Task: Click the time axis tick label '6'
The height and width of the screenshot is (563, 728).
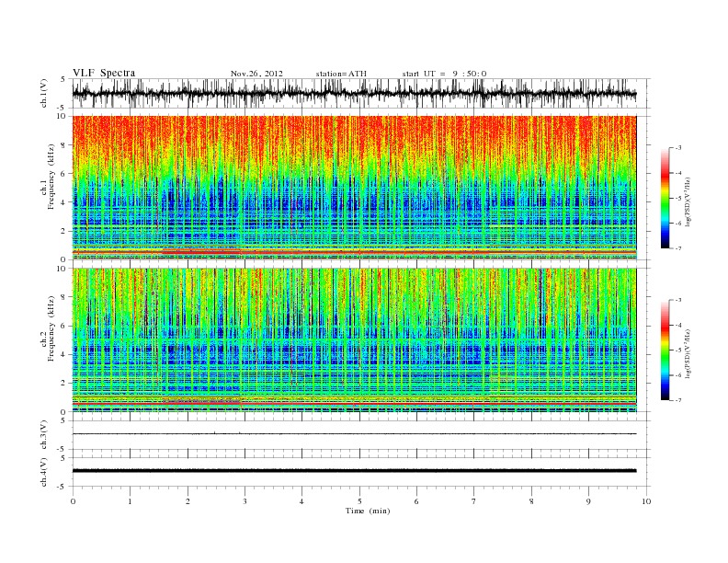Action: coord(417,501)
